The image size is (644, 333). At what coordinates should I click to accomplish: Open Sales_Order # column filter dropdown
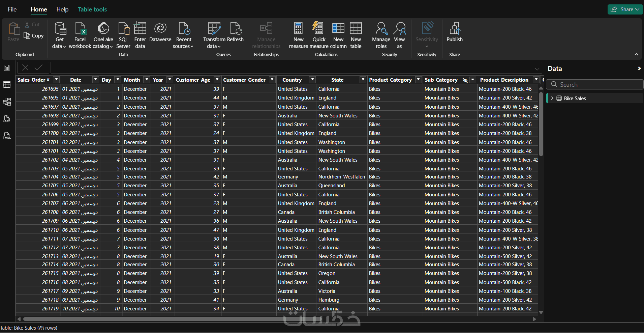tap(56, 80)
